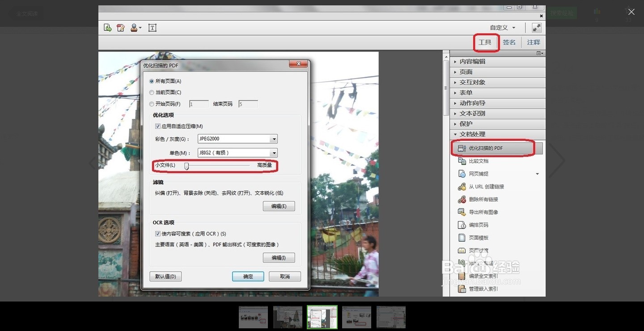
Task: Confirm with the 确定 button
Action: coord(248,277)
